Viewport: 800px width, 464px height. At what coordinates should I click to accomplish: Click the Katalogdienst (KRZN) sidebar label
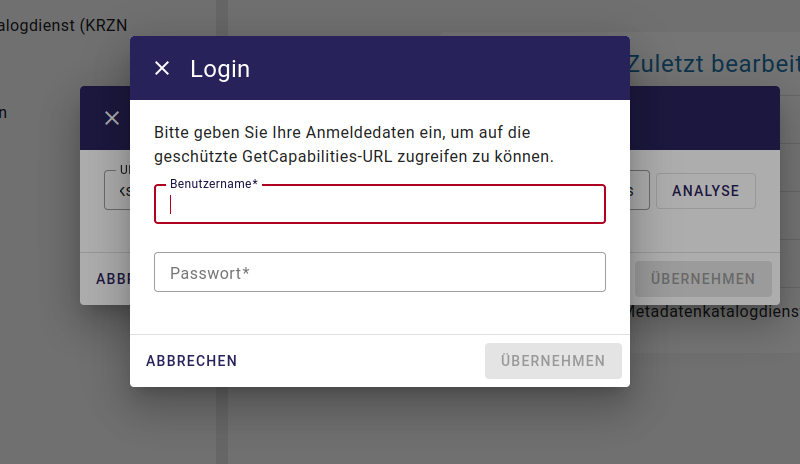pos(63,25)
